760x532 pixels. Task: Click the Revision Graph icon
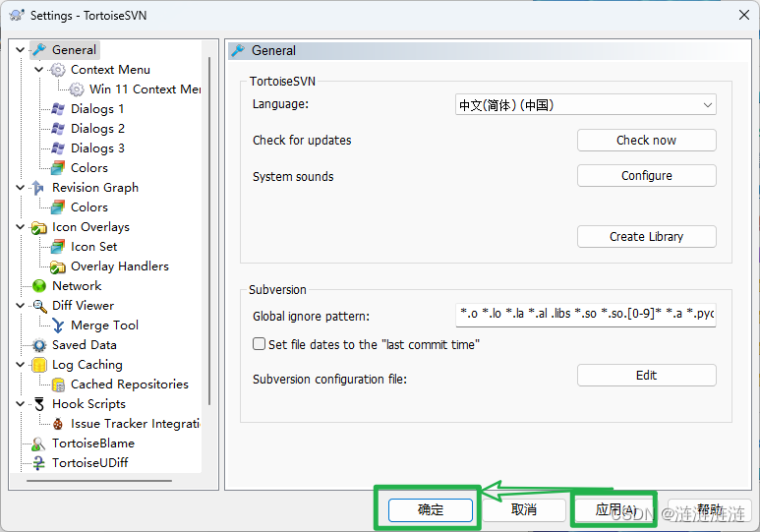(x=38, y=188)
